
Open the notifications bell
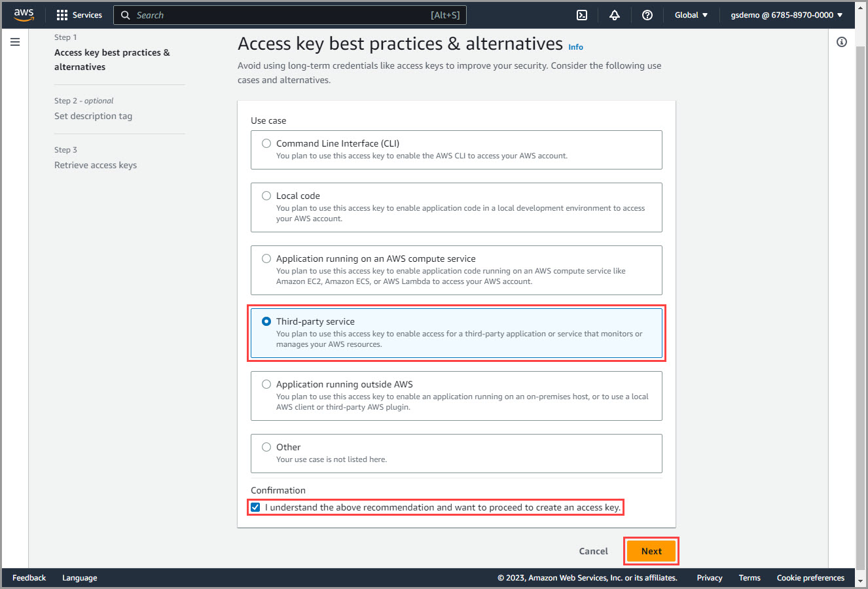[615, 15]
